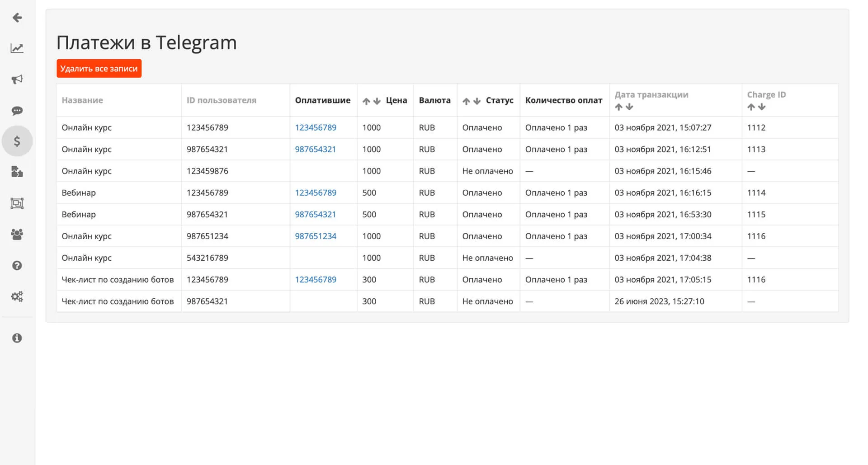Click the frame layout sidebar icon
The image size is (868, 465).
pyautogui.click(x=17, y=203)
